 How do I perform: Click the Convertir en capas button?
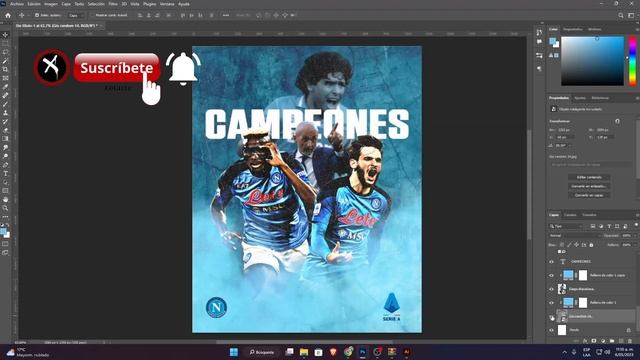point(589,195)
